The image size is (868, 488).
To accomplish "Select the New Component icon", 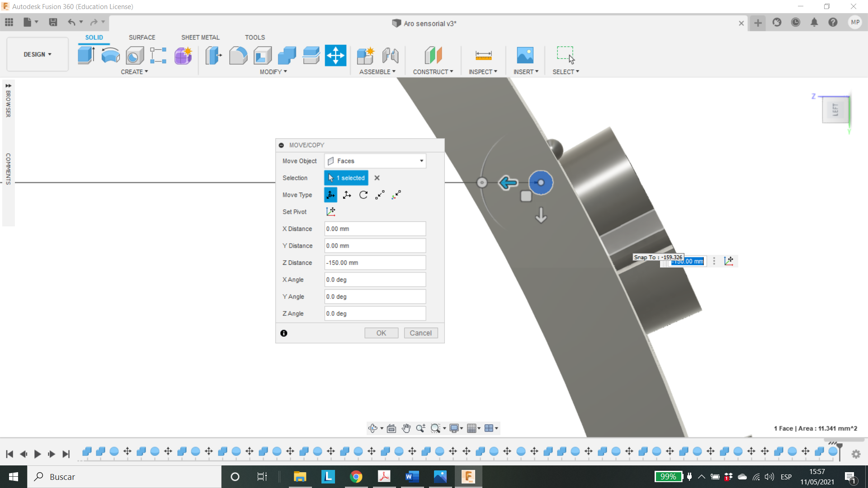I will pos(365,56).
